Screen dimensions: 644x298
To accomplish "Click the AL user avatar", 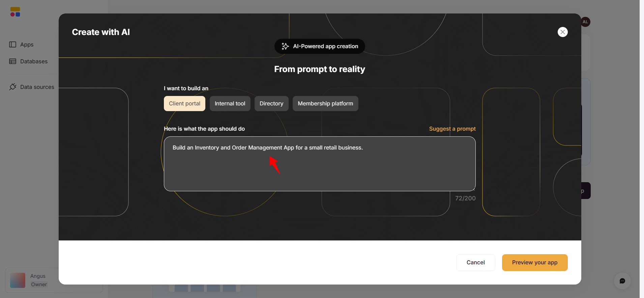I will (x=585, y=22).
